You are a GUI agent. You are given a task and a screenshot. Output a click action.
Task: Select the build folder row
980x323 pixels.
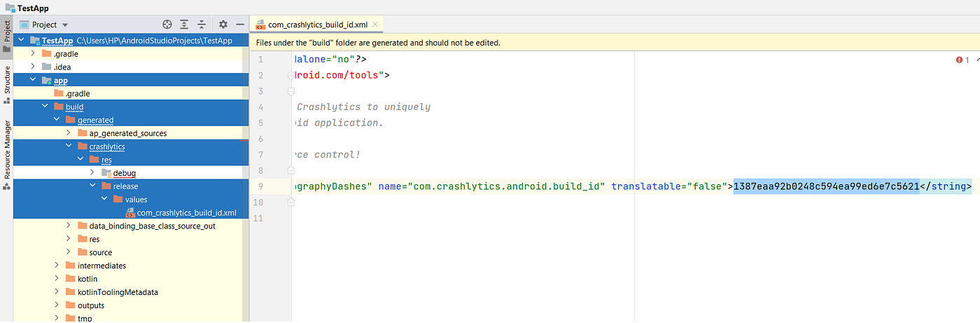pyautogui.click(x=131, y=107)
